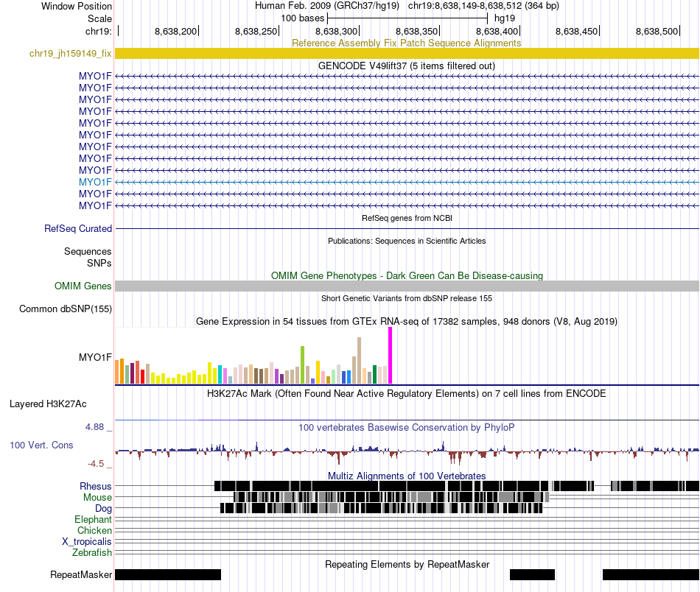Screen dimensions: 700x592
Task: Click the 'Layered H3K27Ac' label
Action: tap(48, 404)
